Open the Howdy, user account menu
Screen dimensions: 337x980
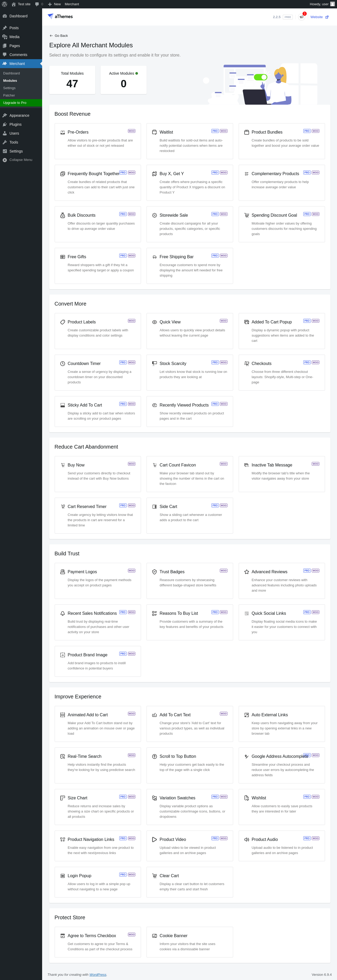pyautogui.click(x=322, y=4)
